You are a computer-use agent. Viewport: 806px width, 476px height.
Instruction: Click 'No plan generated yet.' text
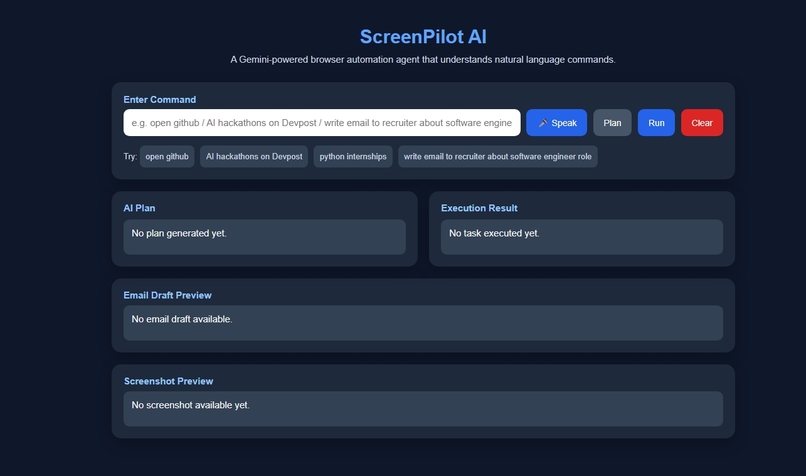(x=179, y=233)
